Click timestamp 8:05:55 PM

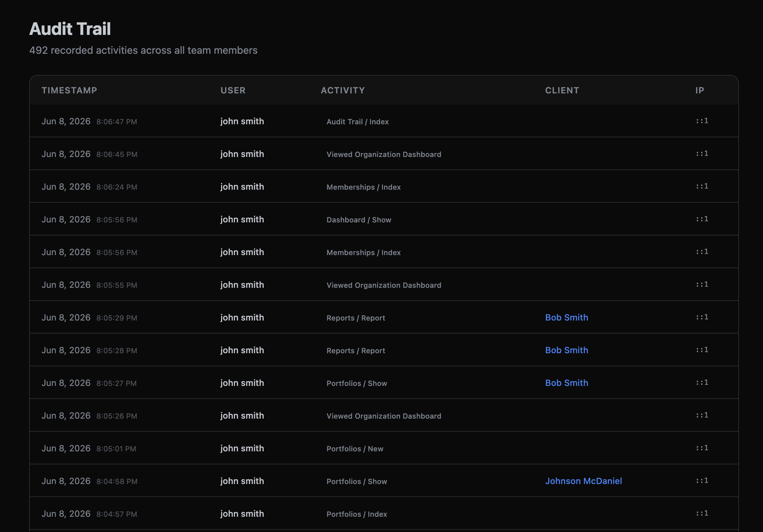(117, 285)
